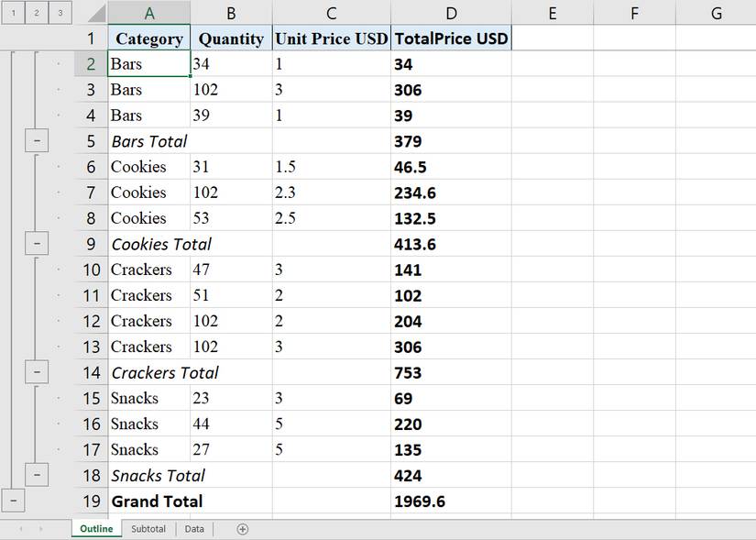This screenshot has height=540, width=756.
Task: Click the Bars subtotal value 379
Action: click(x=451, y=141)
